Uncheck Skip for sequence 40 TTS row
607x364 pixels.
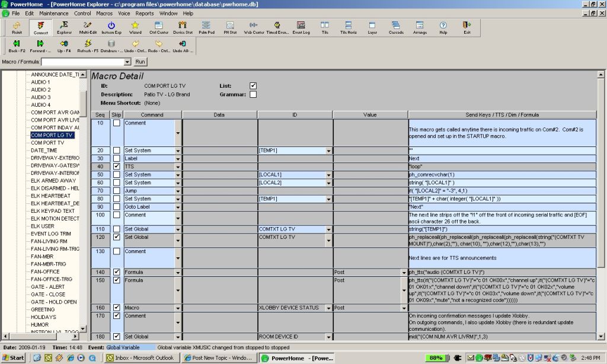click(117, 167)
